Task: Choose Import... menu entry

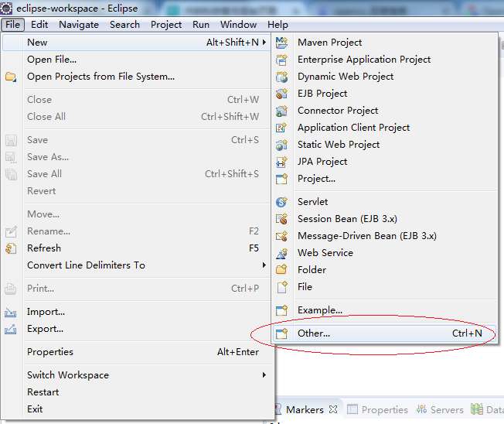Action: click(x=136, y=312)
